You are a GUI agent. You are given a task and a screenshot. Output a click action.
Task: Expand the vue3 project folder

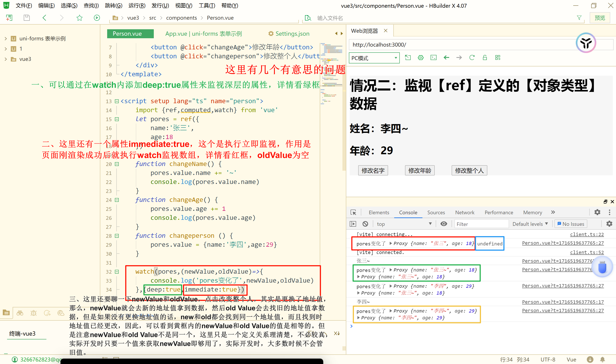(x=6, y=59)
